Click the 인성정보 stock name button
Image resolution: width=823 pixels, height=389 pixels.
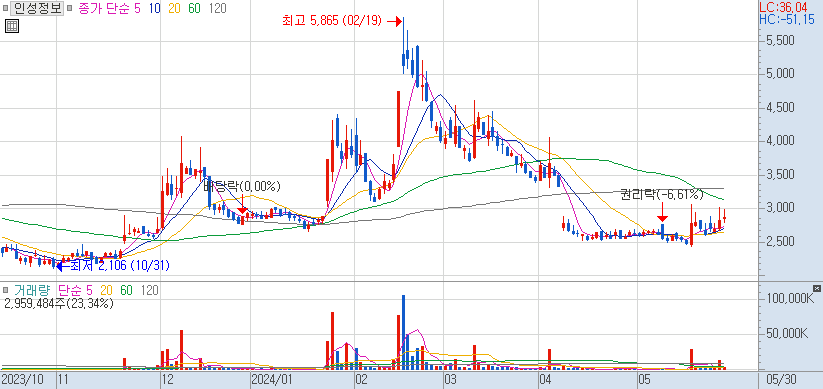[x=37, y=8]
